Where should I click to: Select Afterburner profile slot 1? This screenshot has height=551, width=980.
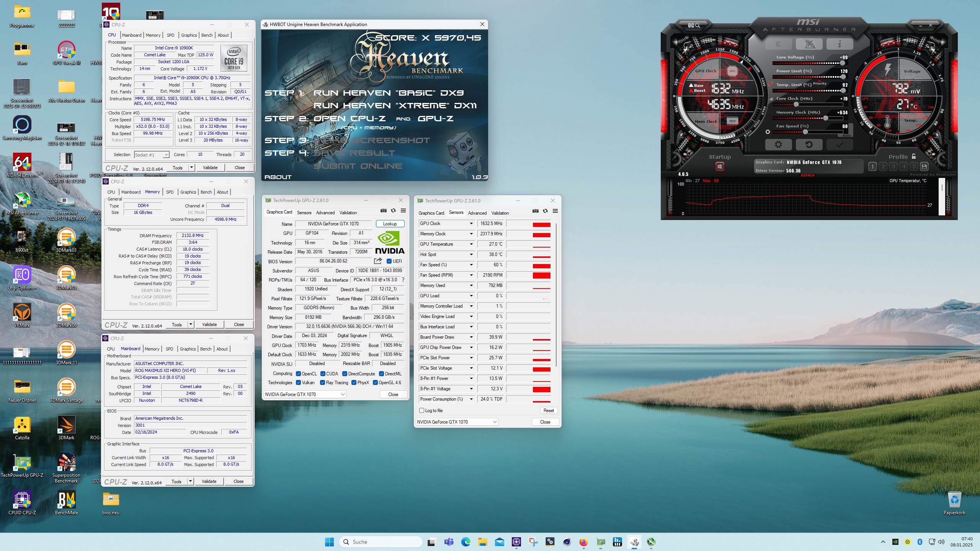pos(872,166)
